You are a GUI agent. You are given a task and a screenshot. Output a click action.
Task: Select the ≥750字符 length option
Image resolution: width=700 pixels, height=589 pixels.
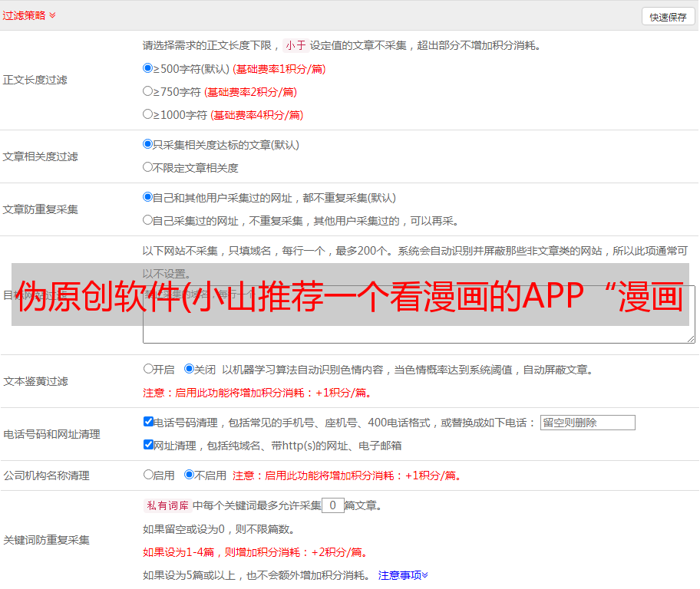148,91
